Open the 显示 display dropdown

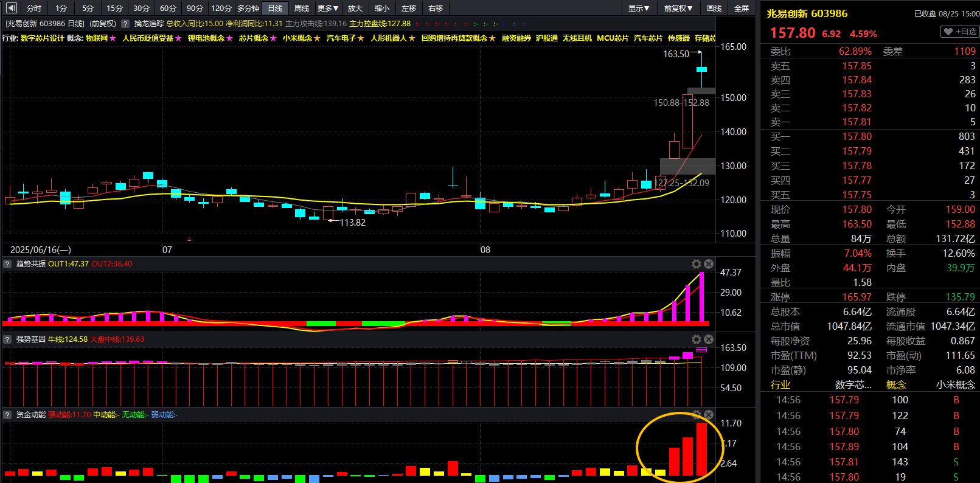pos(639,8)
